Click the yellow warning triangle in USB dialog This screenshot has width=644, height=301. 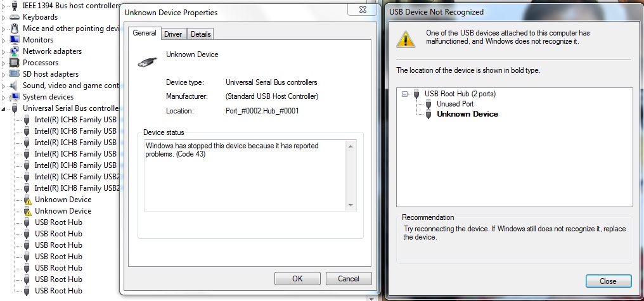point(406,39)
